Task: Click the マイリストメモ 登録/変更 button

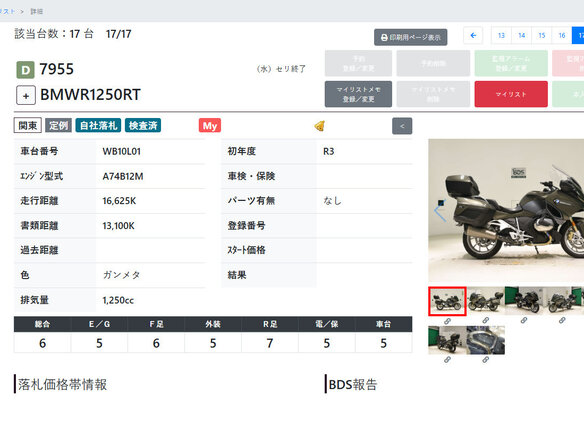Action: click(358, 94)
